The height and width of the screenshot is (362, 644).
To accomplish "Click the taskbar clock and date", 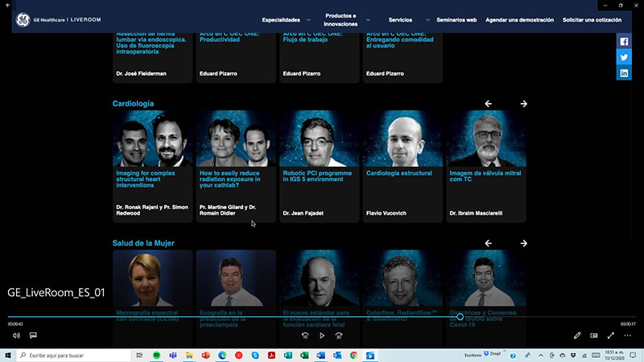I will pyautogui.click(x=614, y=356).
